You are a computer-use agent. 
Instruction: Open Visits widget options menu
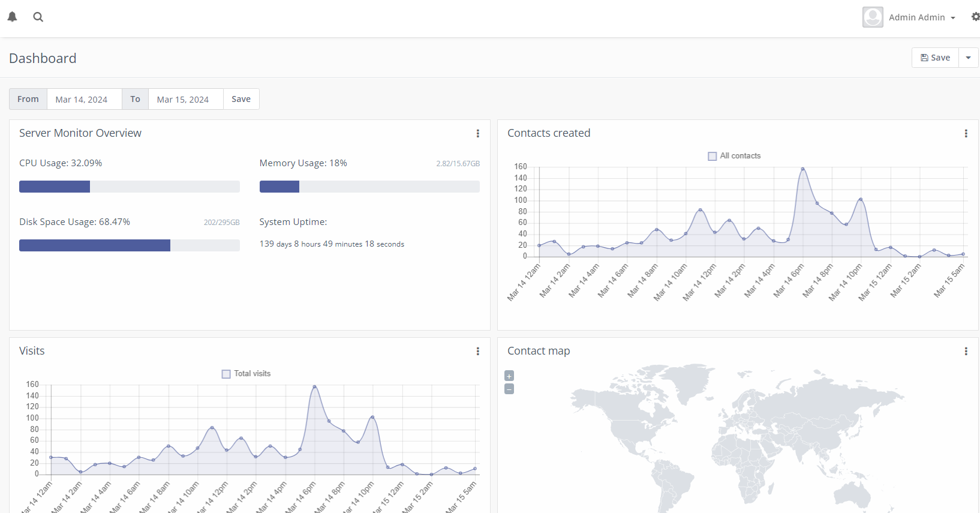[x=478, y=351]
